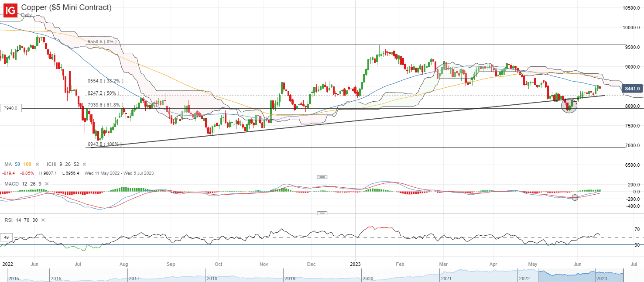Select the 9550.6 (0%) Fibonacci label

[x=102, y=42]
